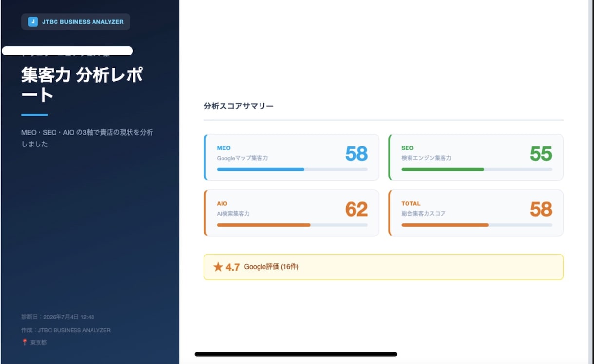Click the SEO score value 55
Image resolution: width=594 pixels, height=364 pixels.
pyautogui.click(x=541, y=154)
